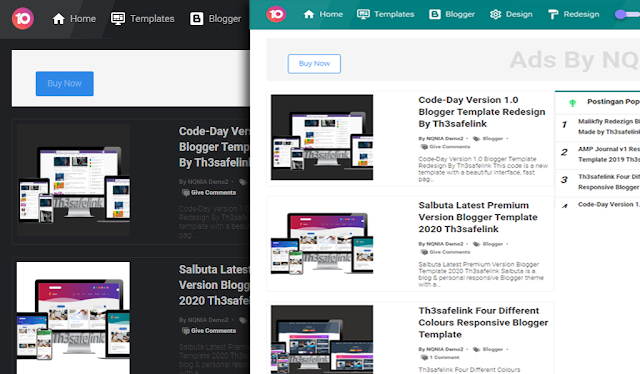Viewport: 640px width, 374px height.
Task: Click tag icon in dark Code-Day post meta
Action: (243, 182)
